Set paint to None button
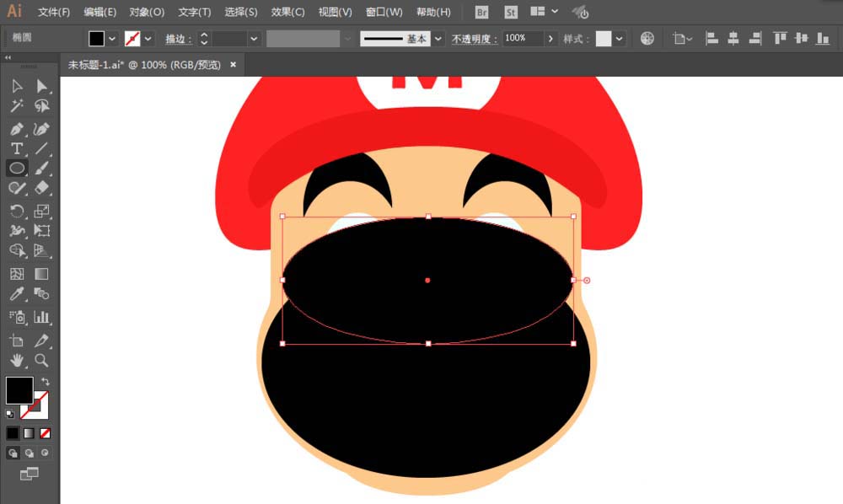Viewport: 843px width, 504px height. 46,432
